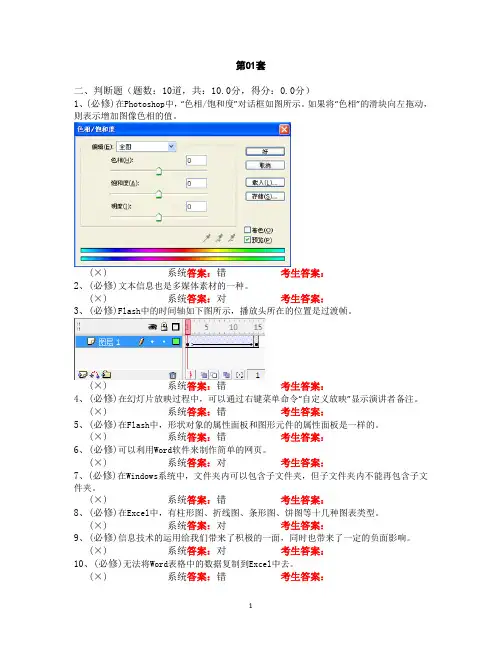Click the eye show/hide all layers icon
502x649 pixels.
153,327
